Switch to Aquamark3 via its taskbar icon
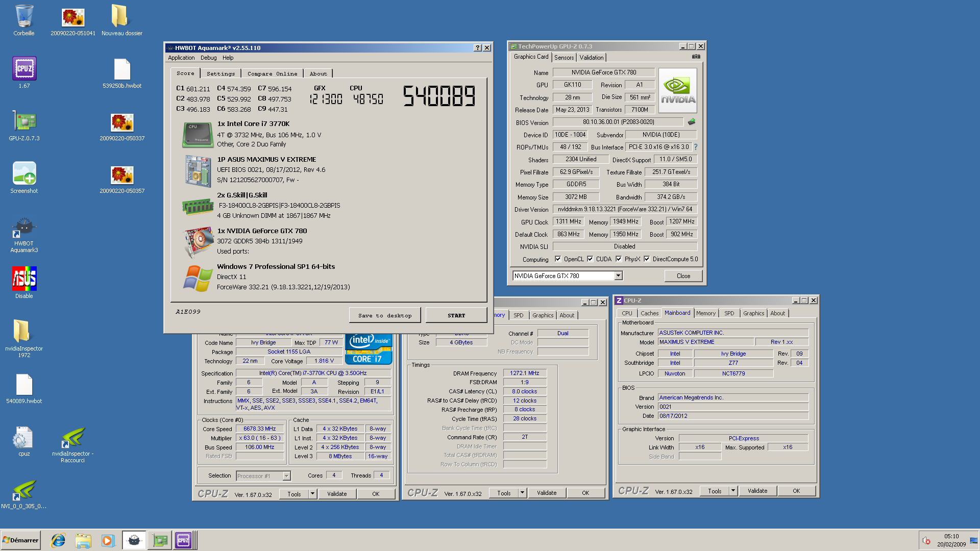 [134, 540]
